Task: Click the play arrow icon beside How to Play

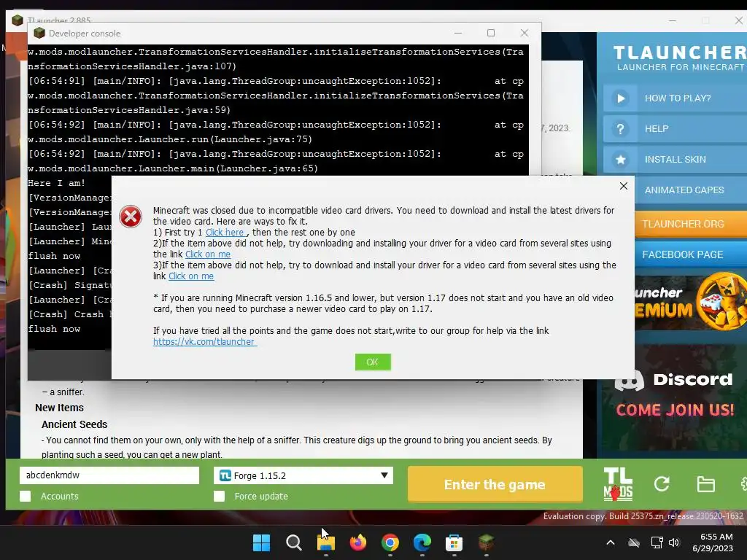Action: point(620,98)
